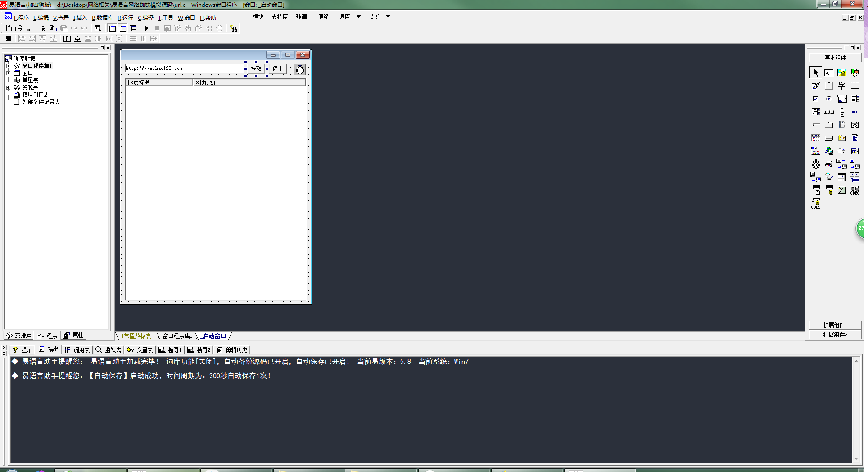Click the URL edit box on the form
868x472 pixels.
click(x=184, y=68)
